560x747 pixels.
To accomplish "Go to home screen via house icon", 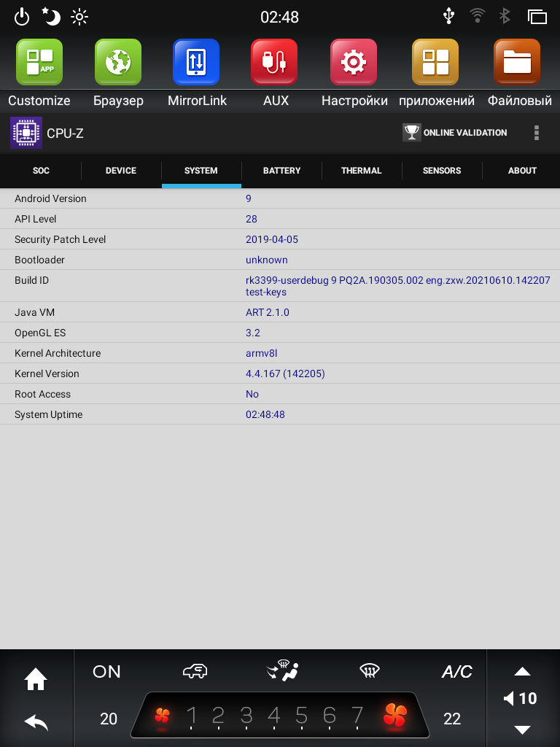I will 36,679.
